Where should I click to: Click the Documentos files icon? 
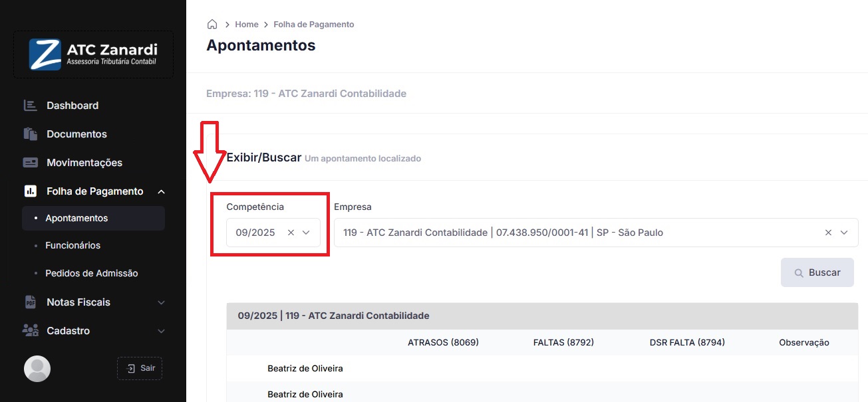click(30, 134)
